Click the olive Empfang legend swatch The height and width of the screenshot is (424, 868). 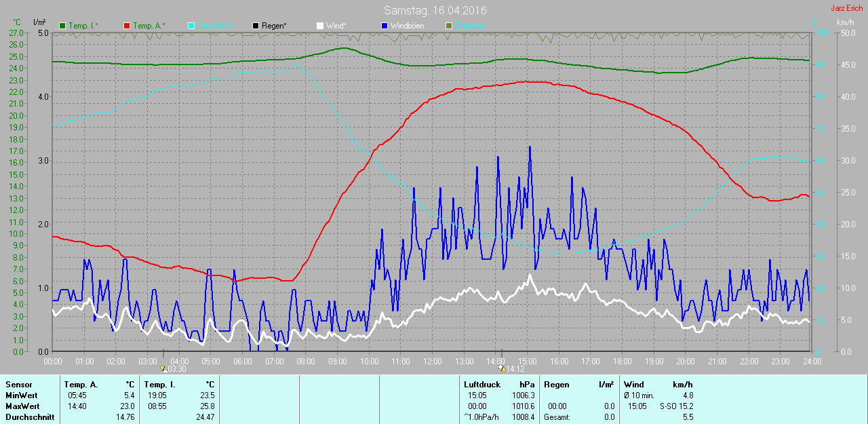(x=448, y=26)
